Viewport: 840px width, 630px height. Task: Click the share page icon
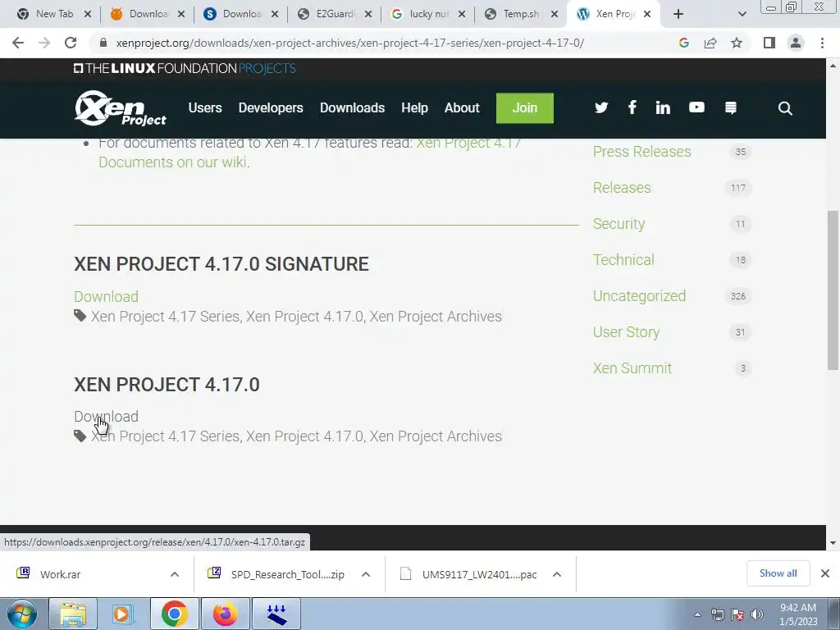click(x=710, y=43)
